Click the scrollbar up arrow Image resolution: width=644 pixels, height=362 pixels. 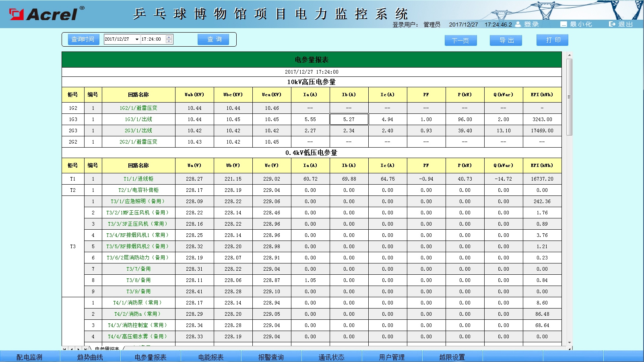click(569, 55)
